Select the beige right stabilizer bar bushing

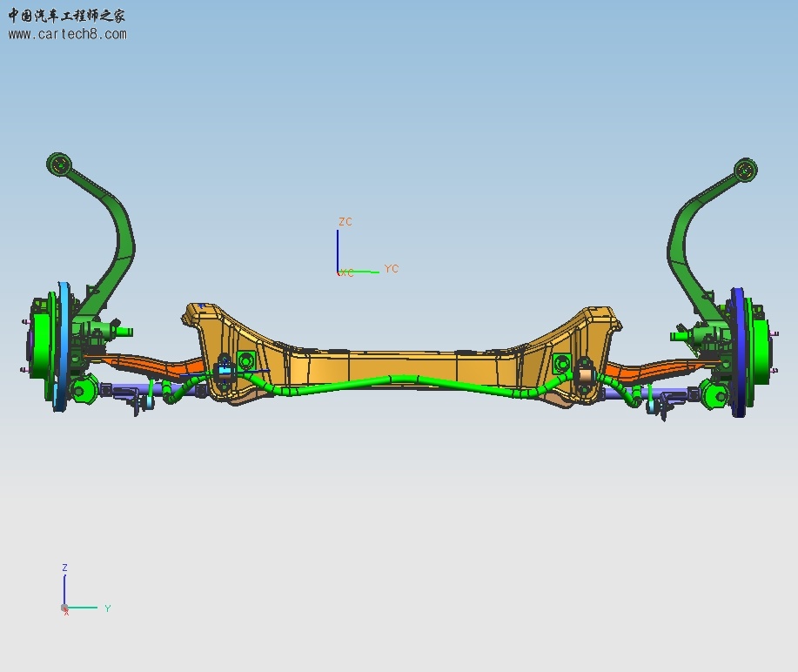pos(585,375)
